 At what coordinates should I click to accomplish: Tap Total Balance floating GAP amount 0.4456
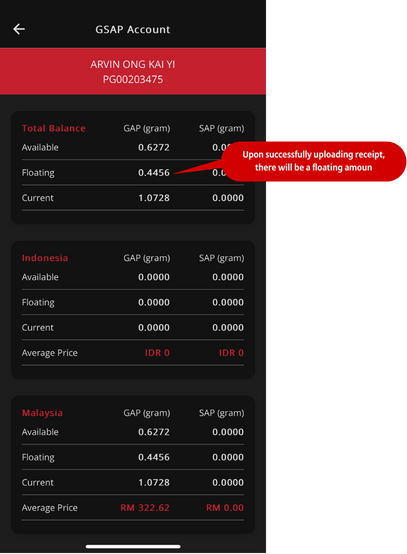[x=154, y=172]
